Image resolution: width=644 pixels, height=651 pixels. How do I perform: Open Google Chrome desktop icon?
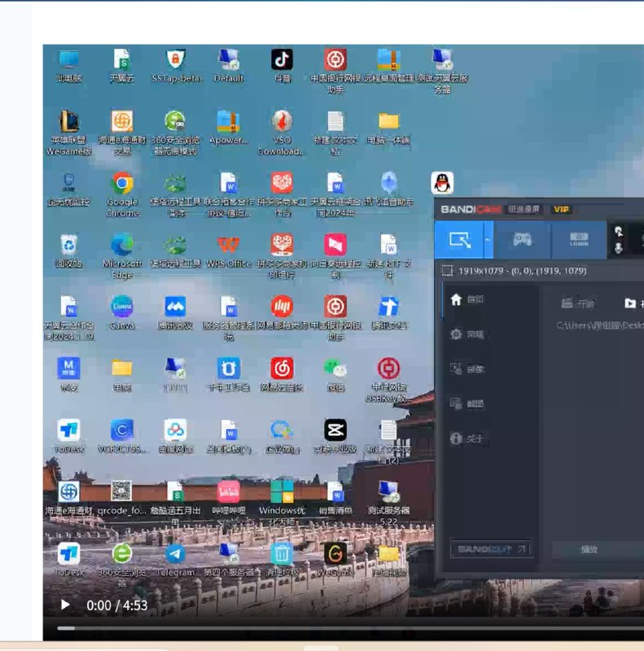[122, 195]
